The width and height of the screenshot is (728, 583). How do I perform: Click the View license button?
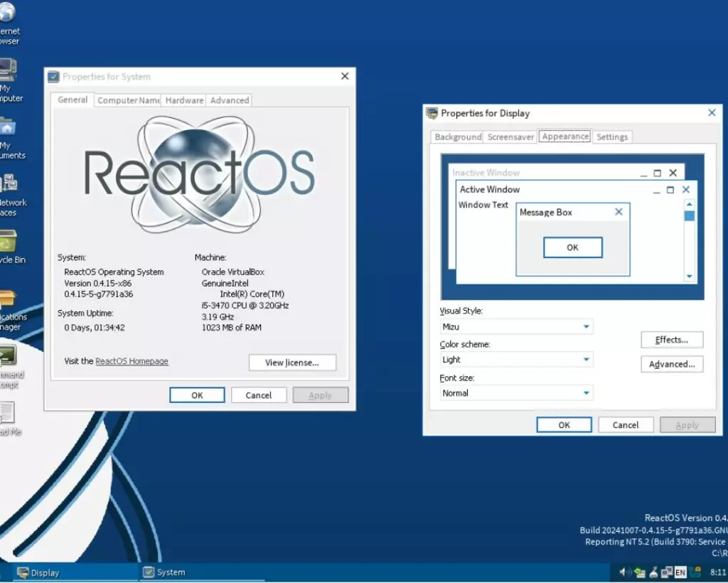(x=292, y=363)
